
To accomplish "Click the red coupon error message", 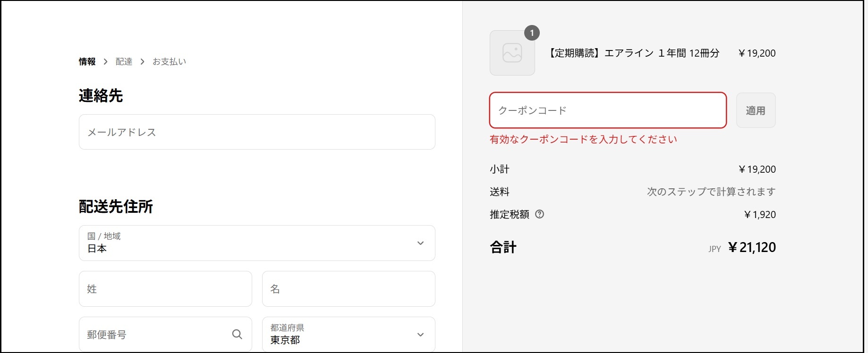I will pos(583,139).
